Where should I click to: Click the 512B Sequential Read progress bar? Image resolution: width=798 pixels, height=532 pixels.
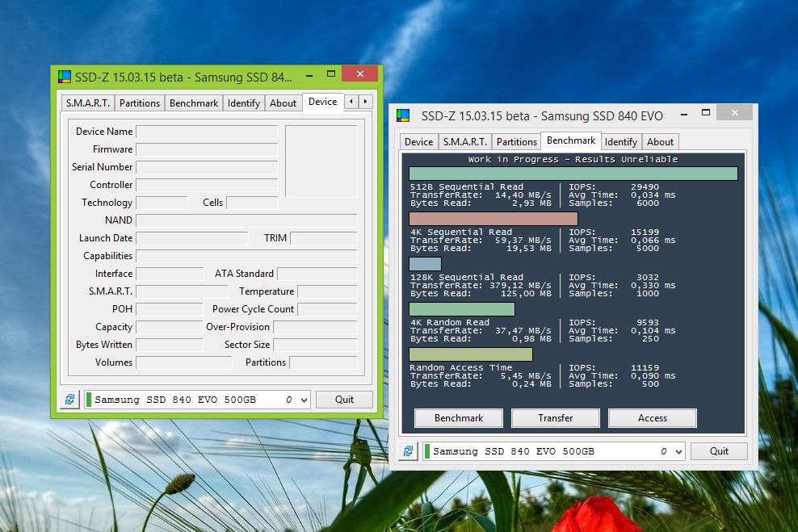pos(573,174)
